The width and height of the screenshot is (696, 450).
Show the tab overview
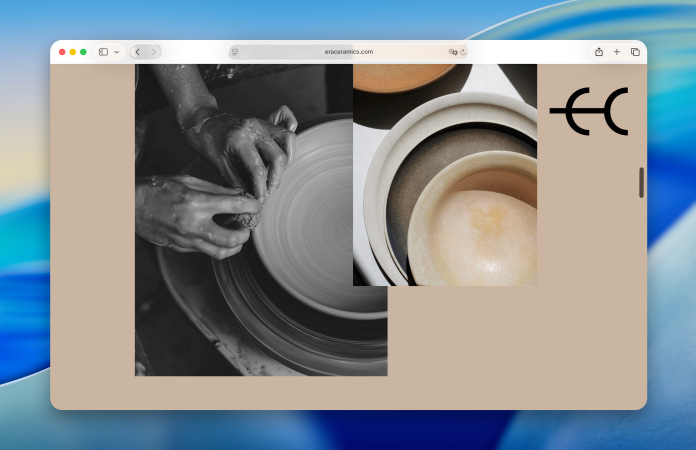(635, 52)
